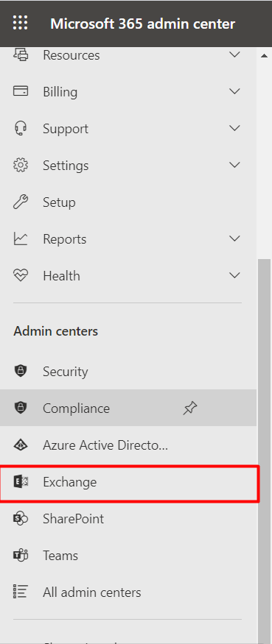Click the All admin centers list icon
Image resolution: width=272 pixels, height=644 pixels.
coord(21,592)
